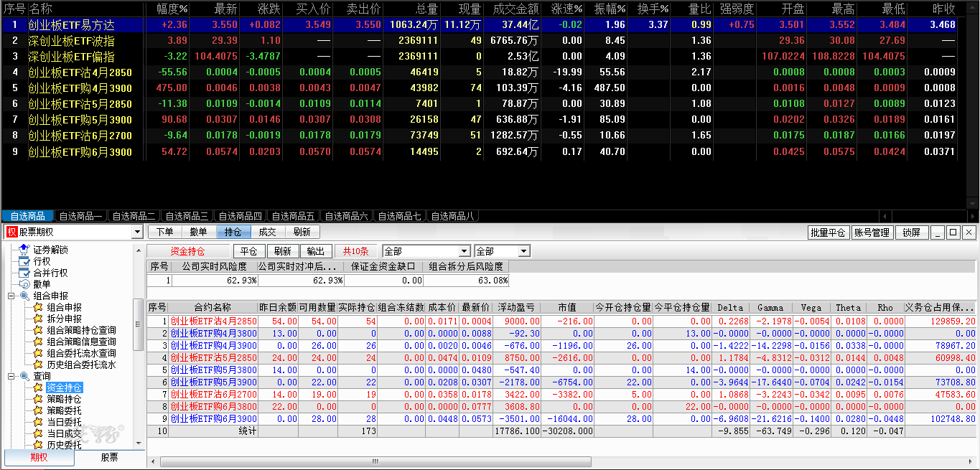
Task: Click the star icon beside 拆分申报
Action: (x=38, y=319)
